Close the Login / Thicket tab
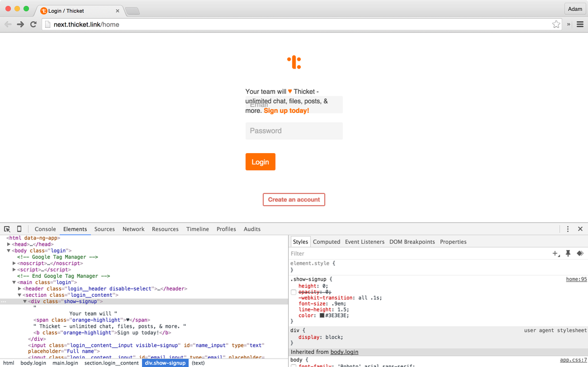 point(118,11)
